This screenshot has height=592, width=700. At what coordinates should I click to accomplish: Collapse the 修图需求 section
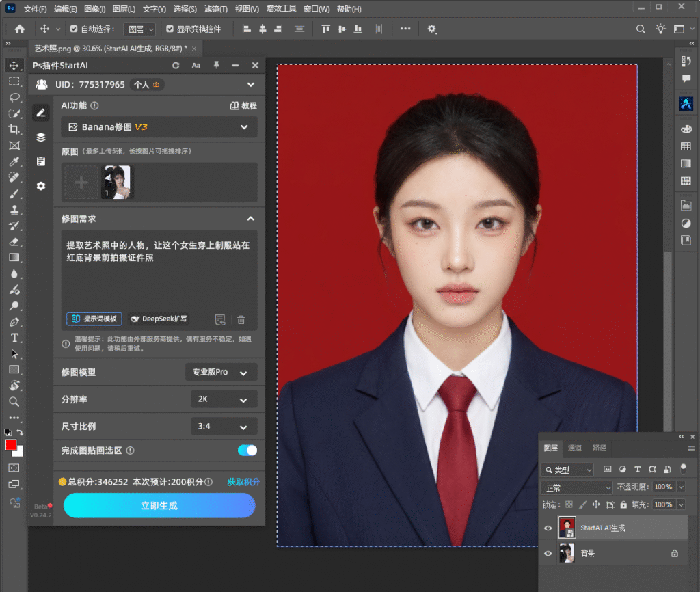250,219
